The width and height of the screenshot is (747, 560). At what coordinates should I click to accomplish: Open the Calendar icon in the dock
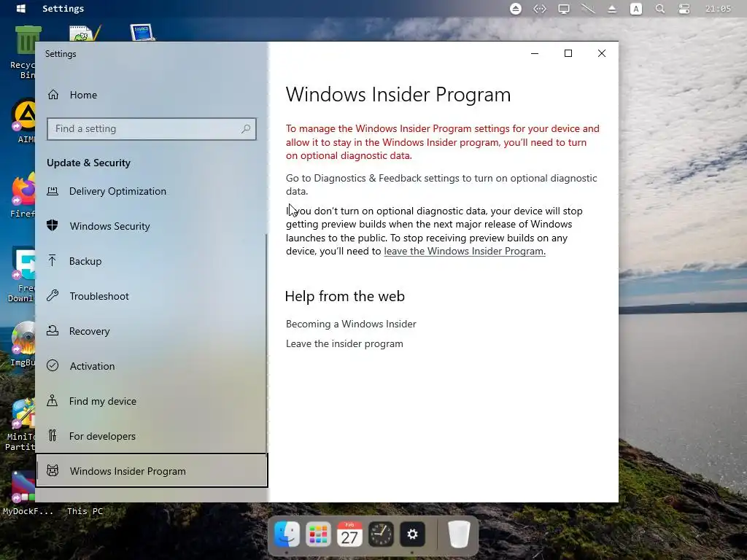click(x=349, y=534)
